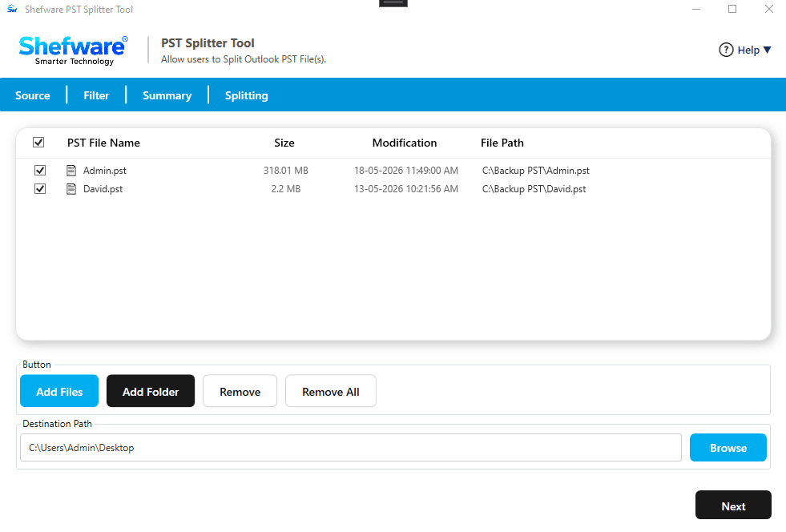Click the C:\Backup PST\David.pst path
Viewport: 786px width, 532px height.
[x=534, y=189]
